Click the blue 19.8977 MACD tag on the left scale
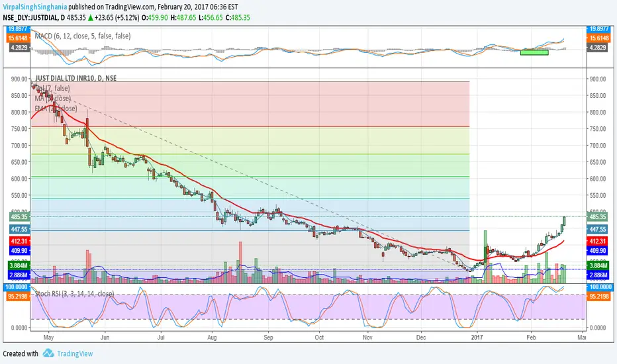Screen dimensions: 617x364 coord(18,28)
